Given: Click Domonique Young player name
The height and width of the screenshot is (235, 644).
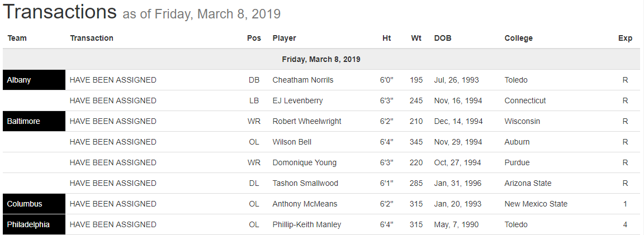Looking at the screenshot, I should coord(304,162).
